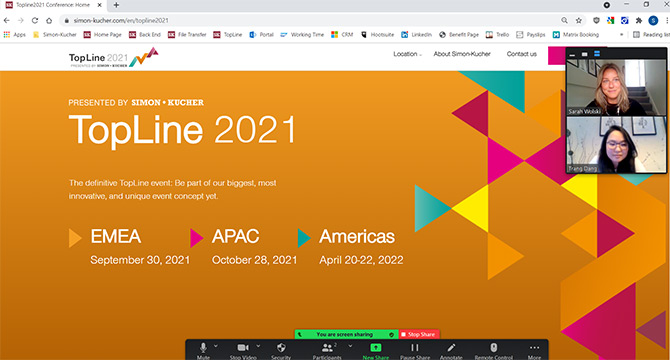Expand the Location menu on site
670x360 pixels.
[x=407, y=54]
